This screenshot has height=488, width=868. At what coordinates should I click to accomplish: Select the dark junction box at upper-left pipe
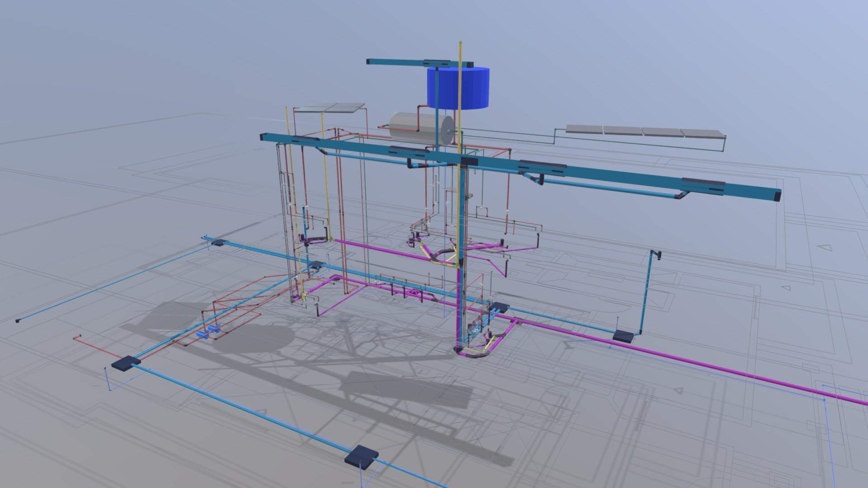(218, 243)
